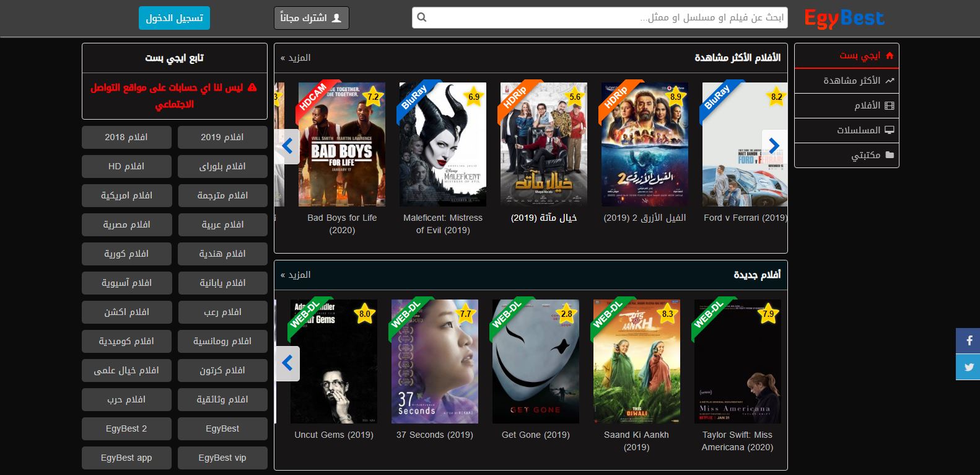The height and width of the screenshot is (475, 980).
Task: Click افلام HD category button
Action: [126, 166]
